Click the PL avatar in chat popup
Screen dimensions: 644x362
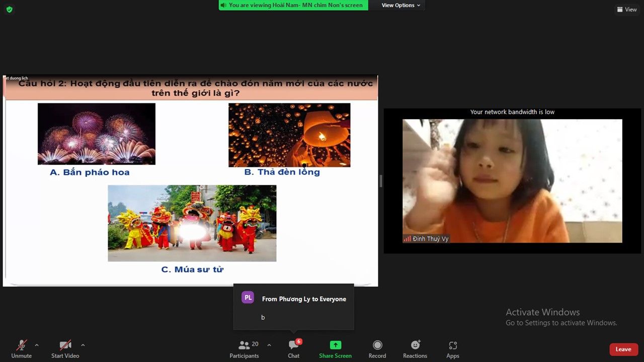coord(248,298)
